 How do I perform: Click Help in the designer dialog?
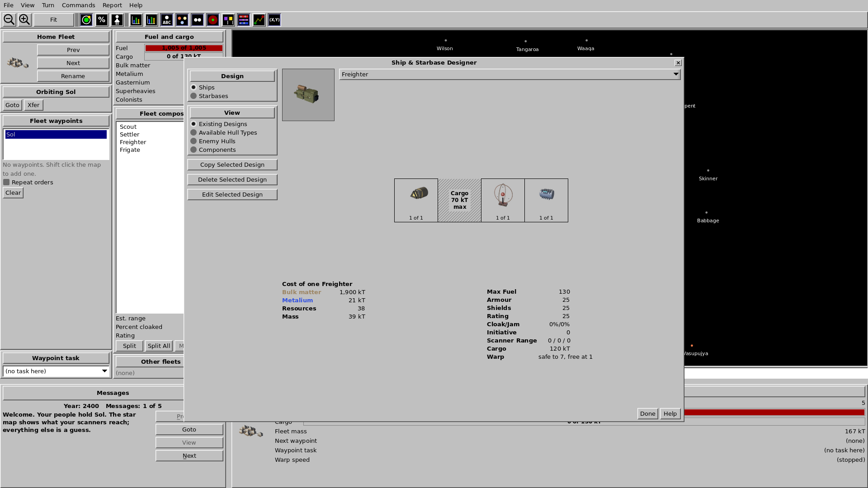coord(670,413)
